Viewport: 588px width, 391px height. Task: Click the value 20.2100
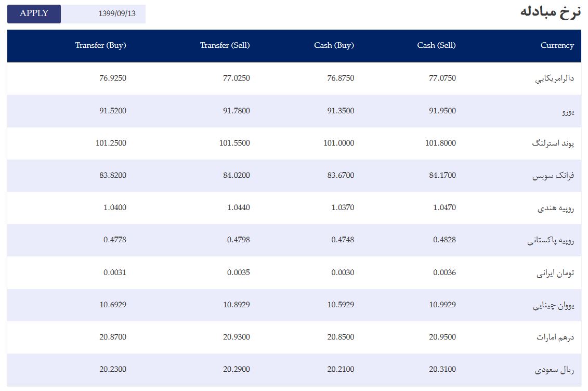click(x=341, y=369)
